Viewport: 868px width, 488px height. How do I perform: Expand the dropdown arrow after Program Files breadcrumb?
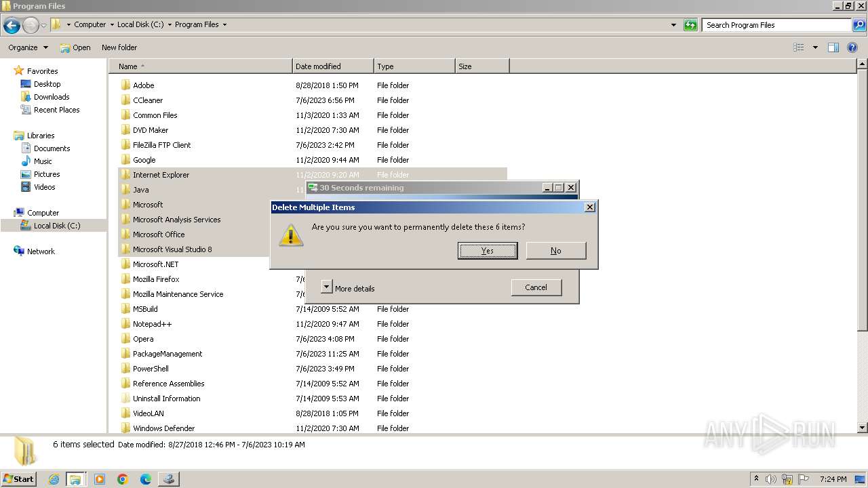224,24
